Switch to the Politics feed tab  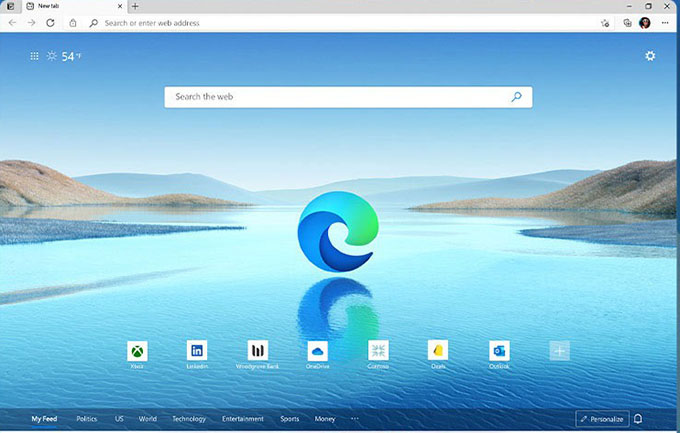86,419
